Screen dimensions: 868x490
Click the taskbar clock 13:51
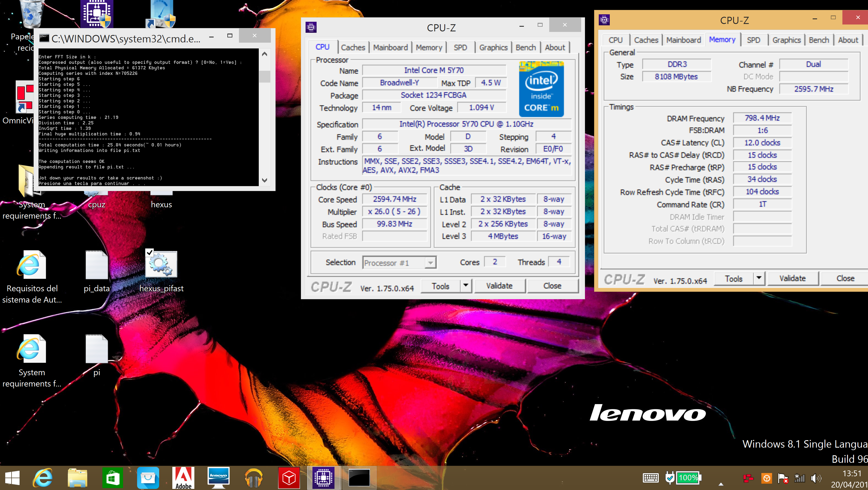[851, 473]
